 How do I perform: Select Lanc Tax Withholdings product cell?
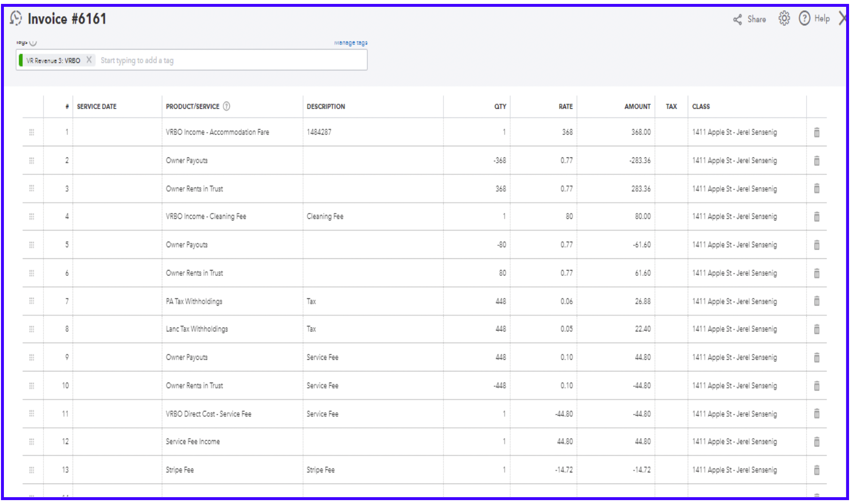(x=197, y=329)
